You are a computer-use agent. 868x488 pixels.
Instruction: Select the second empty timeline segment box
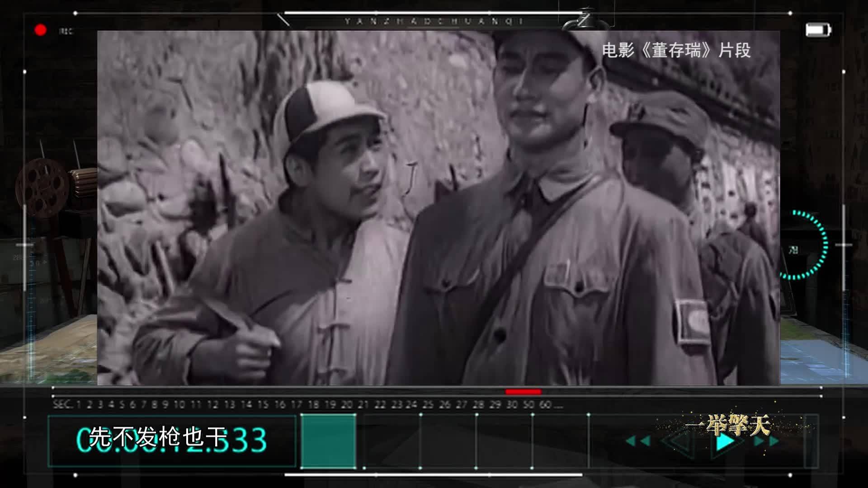tap(448, 441)
